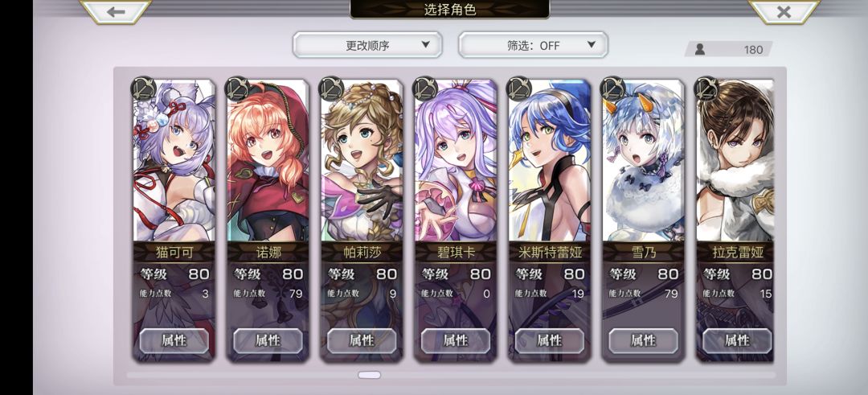Screen dimensions: 868x395
Task: Open the 筛选：OFF filter dropdown
Action: [533, 45]
